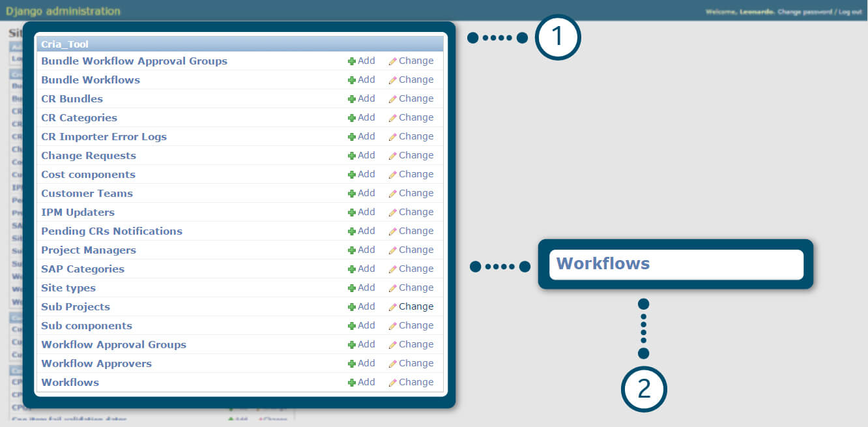This screenshot has height=427, width=868.
Task: Click green plus icon for Workflow Approvers
Action: pos(352,364)
